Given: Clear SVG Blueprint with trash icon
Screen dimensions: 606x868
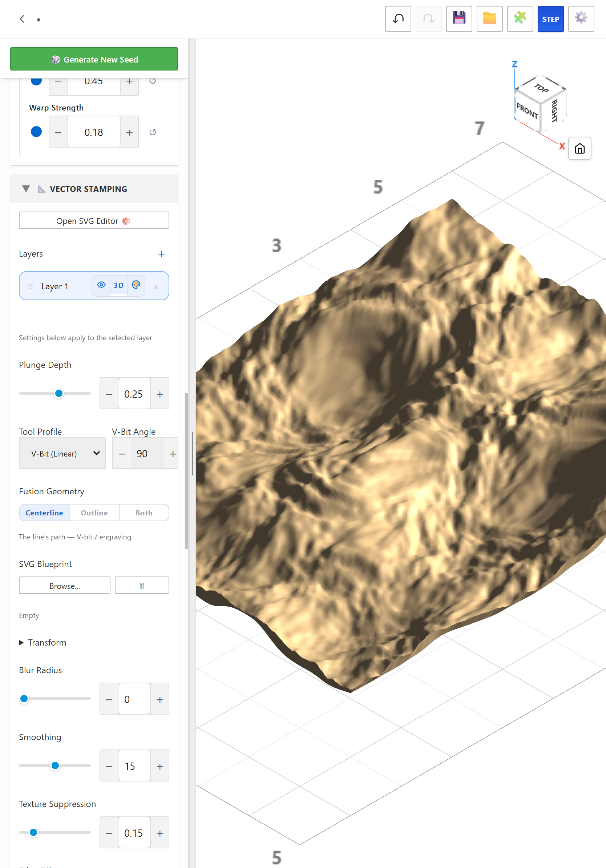Looking at the screenshot, I should 142,585.
